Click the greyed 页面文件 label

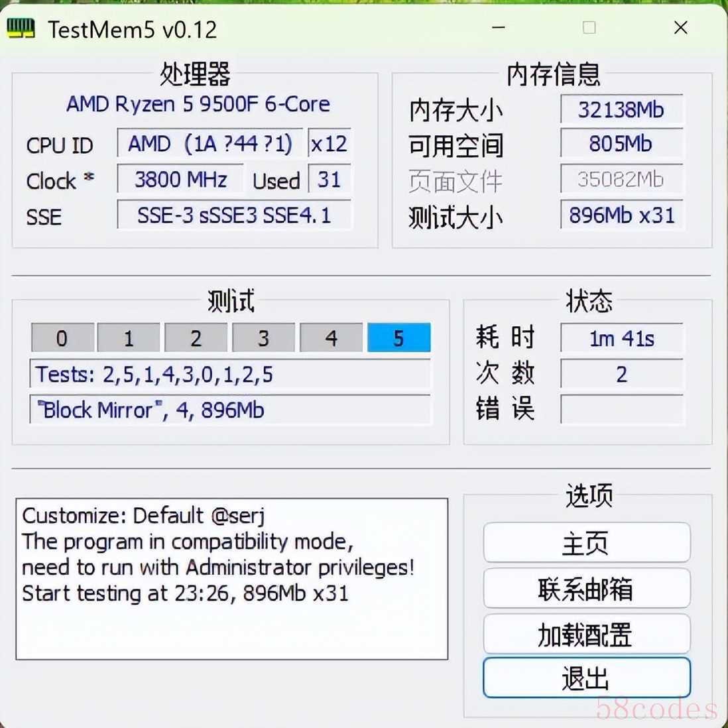pos(455,181)
